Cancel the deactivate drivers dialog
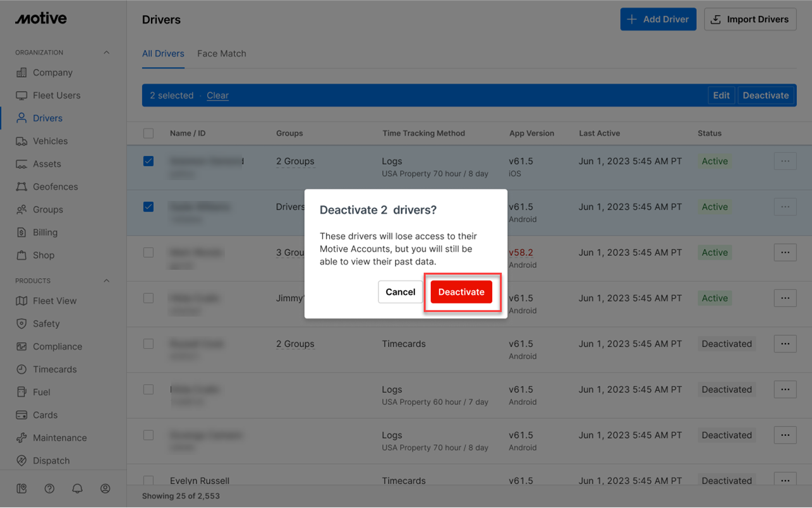Viewport: 812px width, 508px height. pos(401,292)
